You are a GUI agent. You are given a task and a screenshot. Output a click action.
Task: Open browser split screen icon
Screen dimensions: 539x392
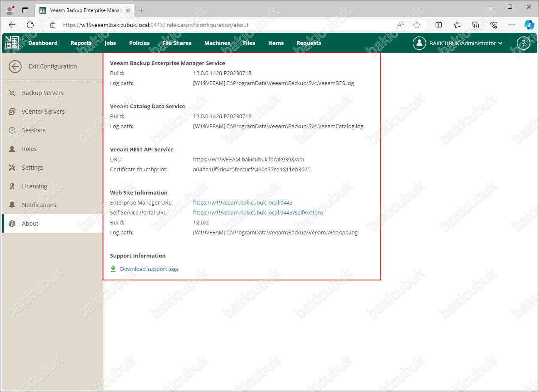pos(439,25)
